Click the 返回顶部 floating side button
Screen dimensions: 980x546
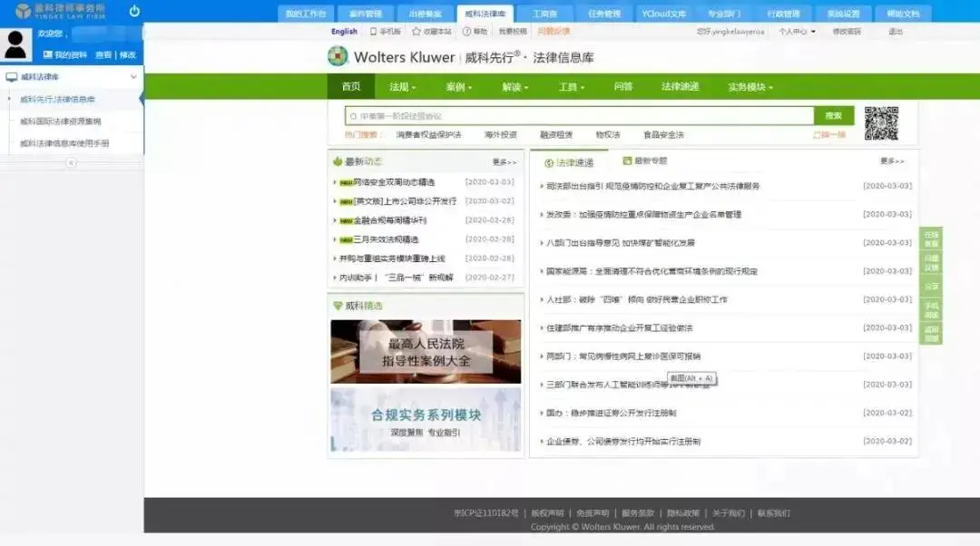[931, 335]
